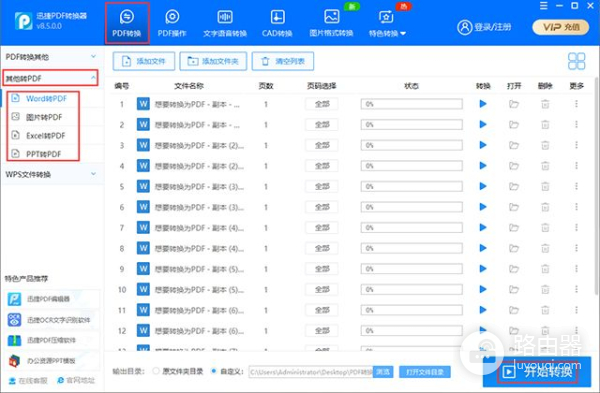Click the progress bar of row 6
The image size is (600, 393).
(x=411, y=207)
